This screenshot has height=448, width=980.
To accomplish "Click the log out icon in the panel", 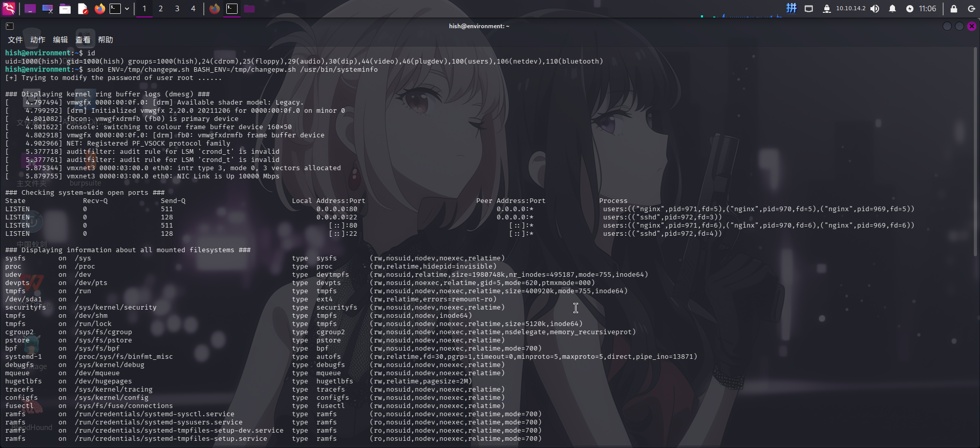I will point(971,9).
